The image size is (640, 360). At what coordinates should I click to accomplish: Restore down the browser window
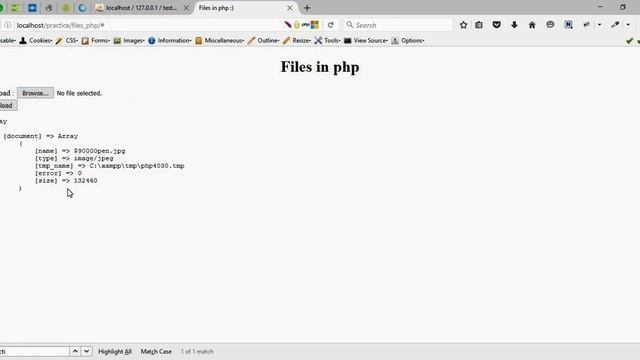pyautogui.click(x=623, y=7)
